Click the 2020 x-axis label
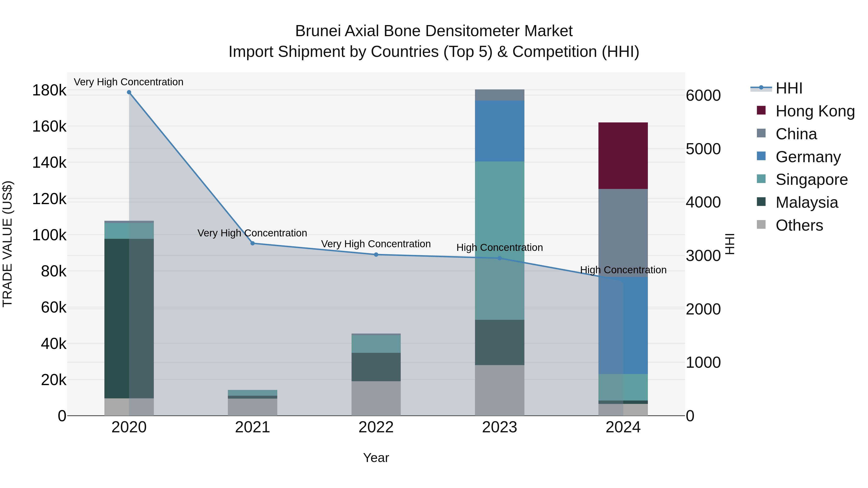This screenshot has width=868, height=488. pos(129,427)
